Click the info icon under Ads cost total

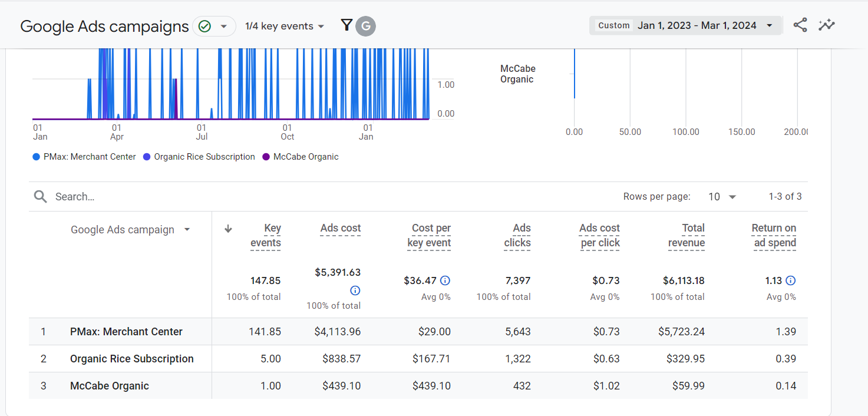[x=355, y=290]
